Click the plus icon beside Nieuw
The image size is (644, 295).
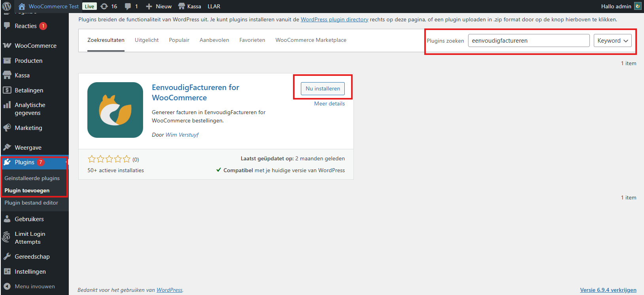(x=149, y=6)
